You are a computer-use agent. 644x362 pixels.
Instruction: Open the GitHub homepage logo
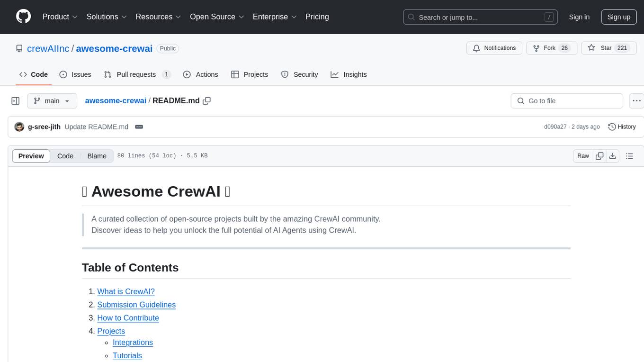coord(24,17)
